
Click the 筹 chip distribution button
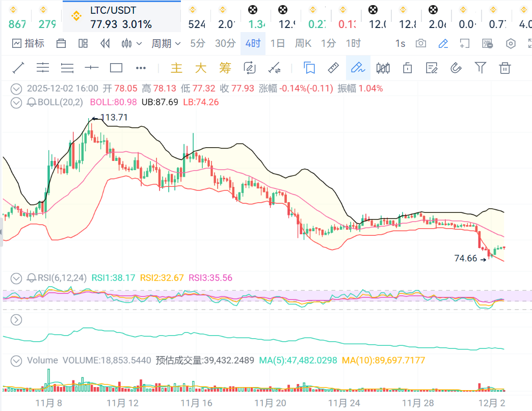(225, 68)
